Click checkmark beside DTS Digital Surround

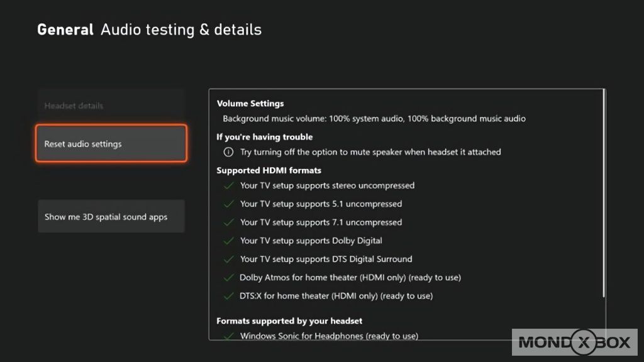(x=228, y=259)
